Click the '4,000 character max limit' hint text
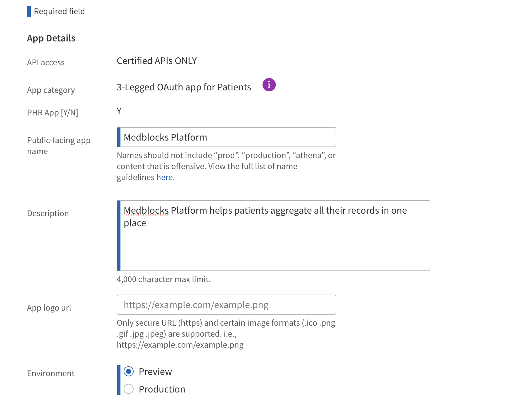Image resolution: width=532 pixels, height=416 pixels. coord(164,279)
